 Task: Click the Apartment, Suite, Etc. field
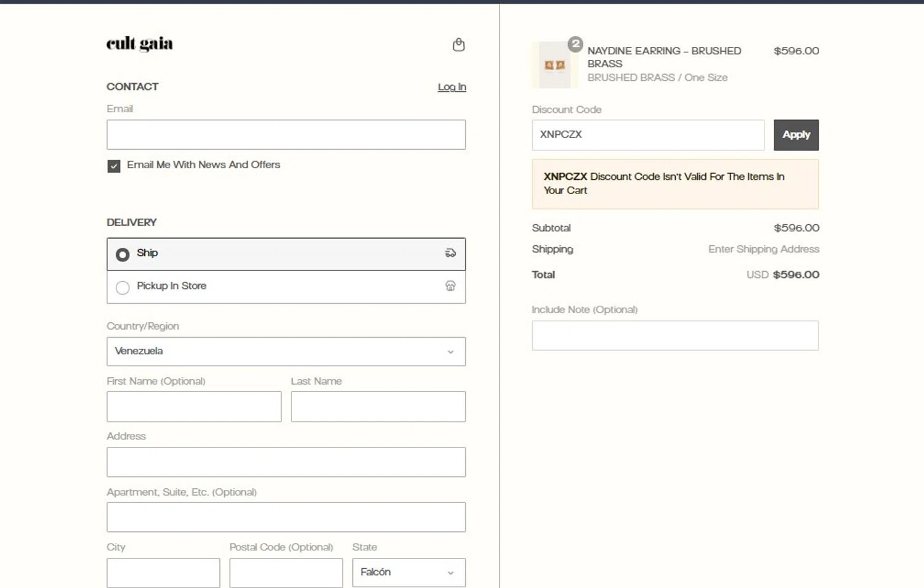286,517
